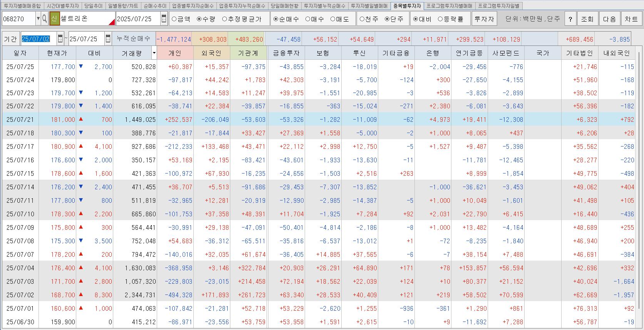Click the 누적순매수 label

(x=134, y=39)
